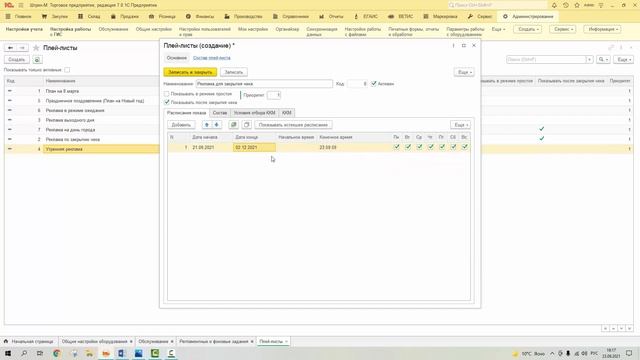Viewport: 640px width, 360px height.
Task: Click the icon right of the down arrow in the schedule toolbar
Action: tap(233, 125)
